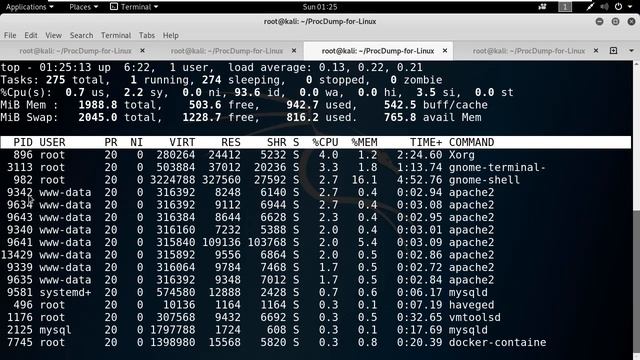Open the tab list dropdown arrow
The width and height of the screenshot is (640, 360).
(x=631, y=51)
